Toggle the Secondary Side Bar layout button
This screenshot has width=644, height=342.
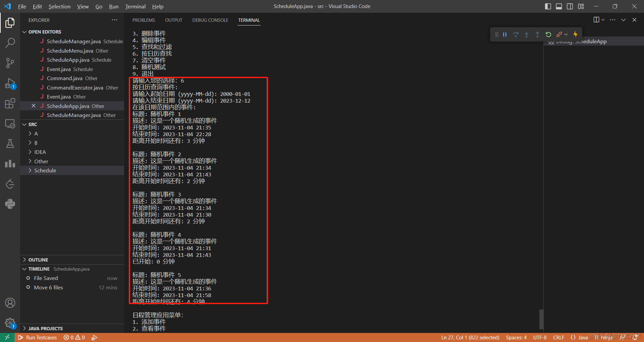[x=570, y=6]
